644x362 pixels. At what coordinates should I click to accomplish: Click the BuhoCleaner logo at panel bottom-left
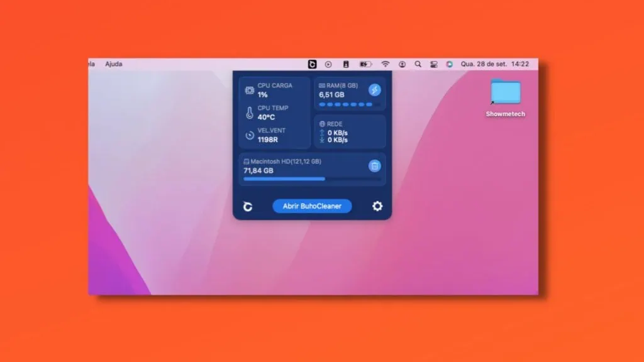pyautogui.click(x=248, y=207)
